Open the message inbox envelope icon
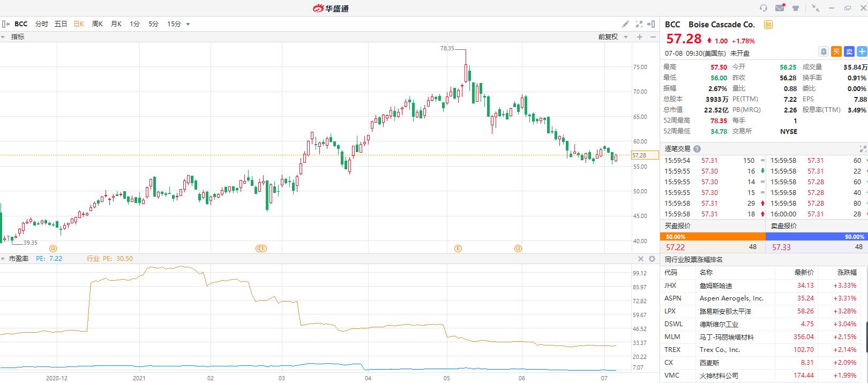868x383 pixels. (x=780, y=8)
